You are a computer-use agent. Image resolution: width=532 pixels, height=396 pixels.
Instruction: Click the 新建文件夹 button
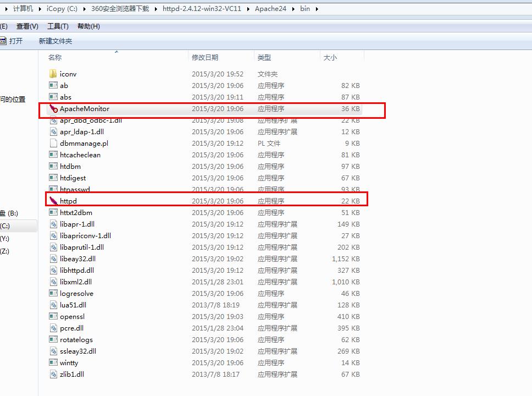(x=55, y=41)
